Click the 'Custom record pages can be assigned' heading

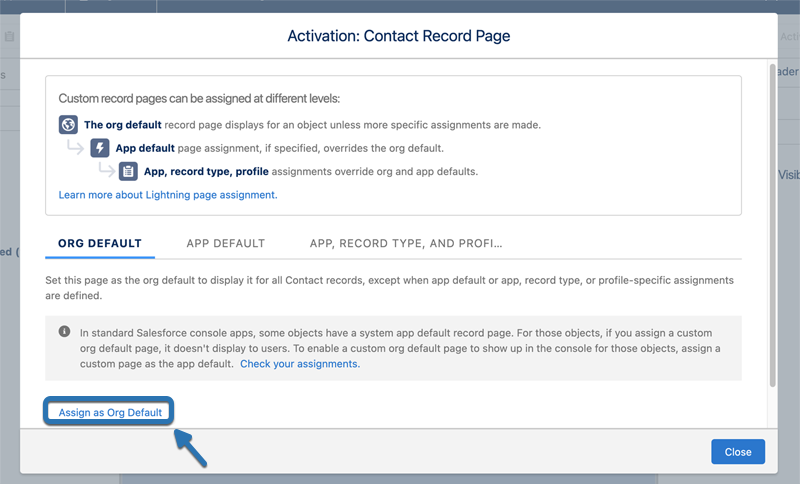click(199, 99)
